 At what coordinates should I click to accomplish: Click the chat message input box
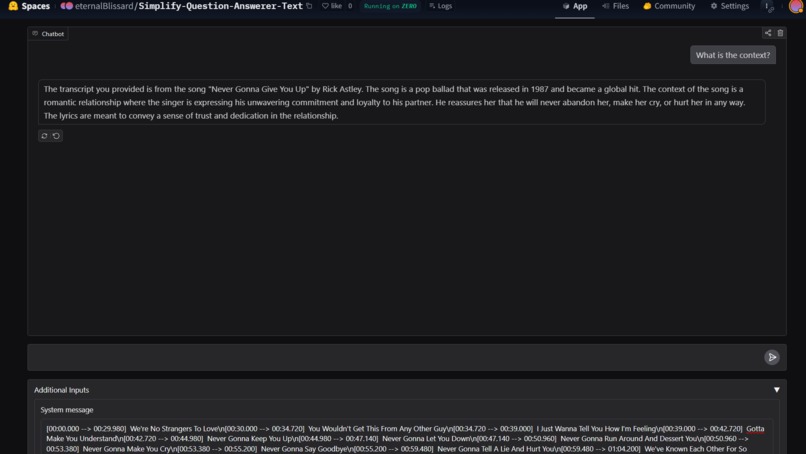point(395,357)
